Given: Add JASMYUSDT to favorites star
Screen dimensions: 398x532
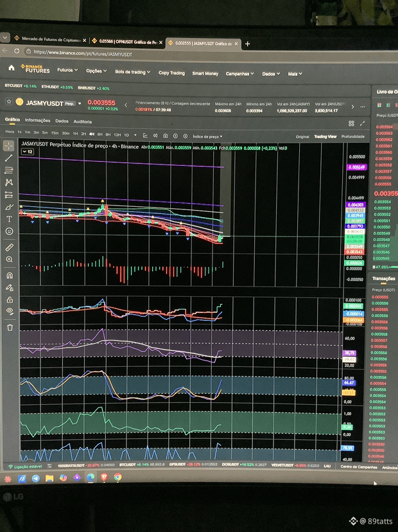Looking at the screenshot, I should [9, 101].
